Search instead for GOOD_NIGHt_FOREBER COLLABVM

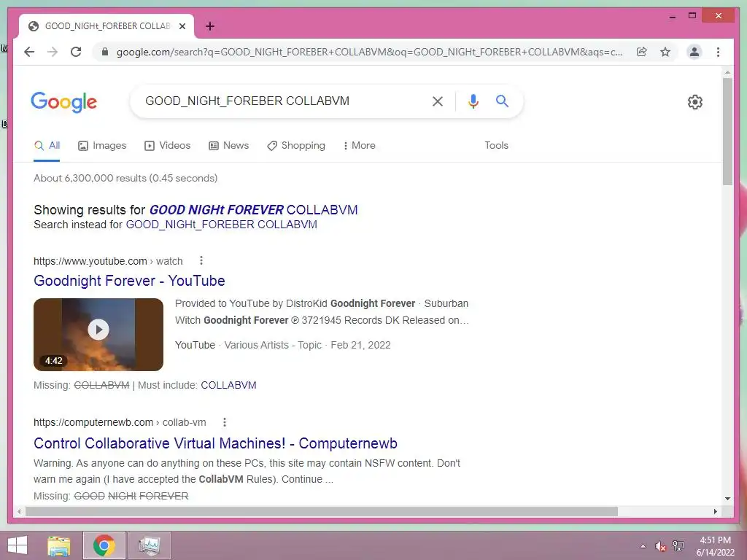point(221,225)
